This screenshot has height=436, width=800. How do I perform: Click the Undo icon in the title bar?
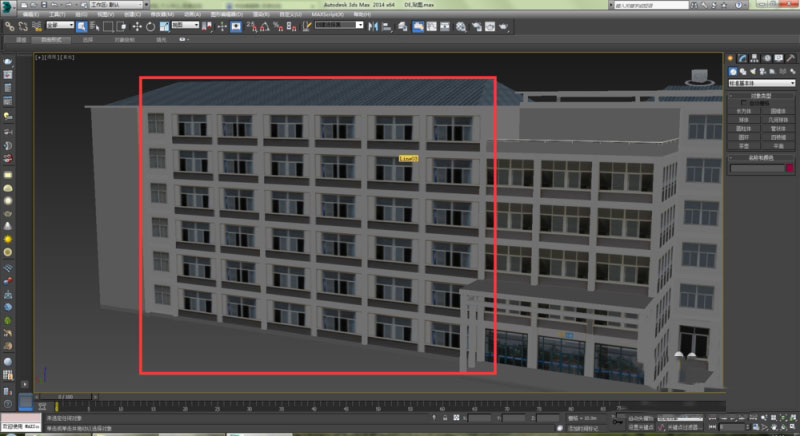(x=54, y=5)
